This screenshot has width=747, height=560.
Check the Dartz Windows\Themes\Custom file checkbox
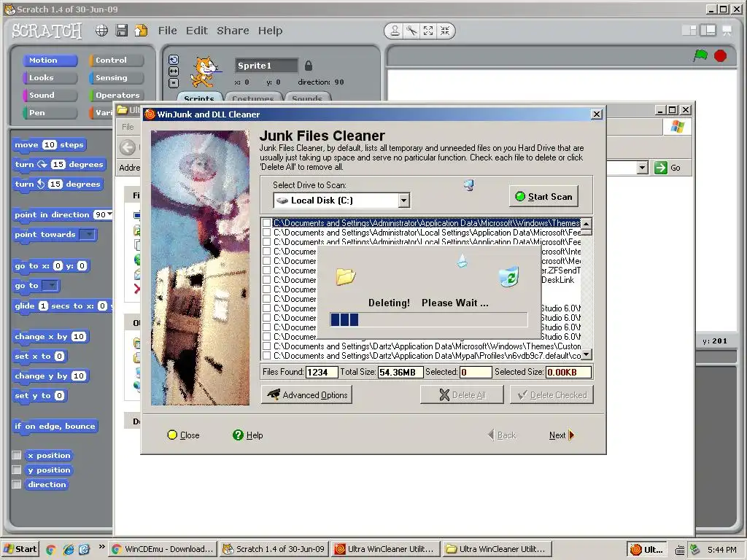click(x=267, y=346)
